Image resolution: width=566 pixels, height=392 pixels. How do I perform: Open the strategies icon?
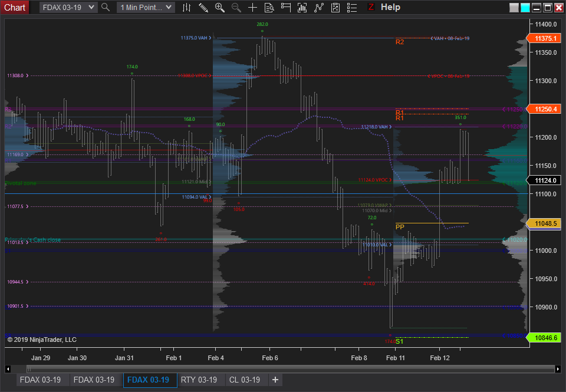coord(335,7)
